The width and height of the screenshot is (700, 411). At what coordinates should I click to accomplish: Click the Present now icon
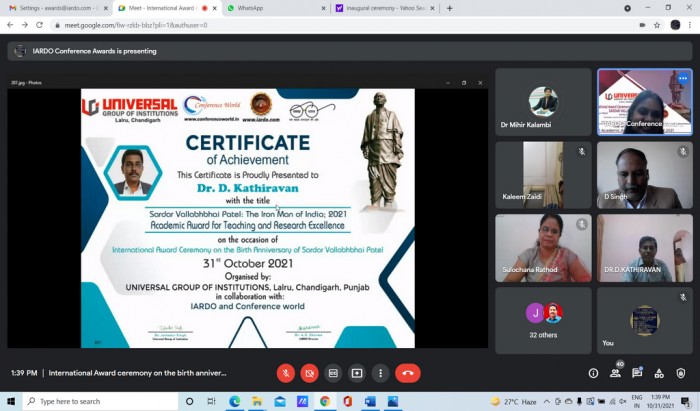[x=357, y=373]
